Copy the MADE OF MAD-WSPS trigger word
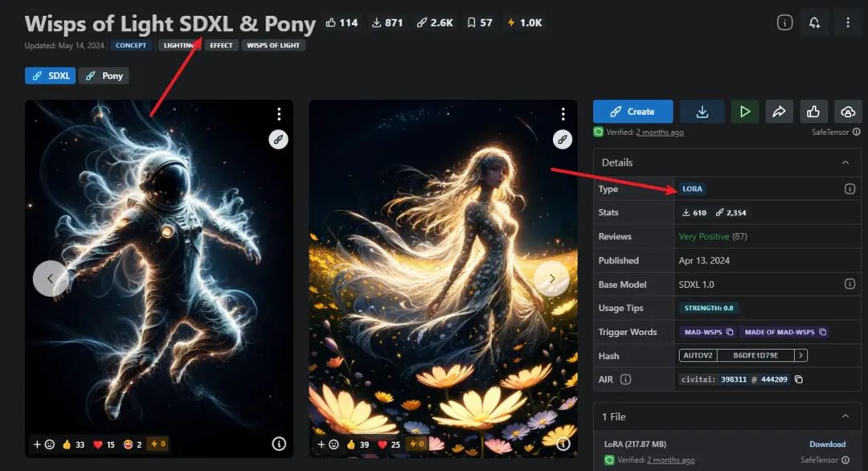 click(x=823, y=332)
